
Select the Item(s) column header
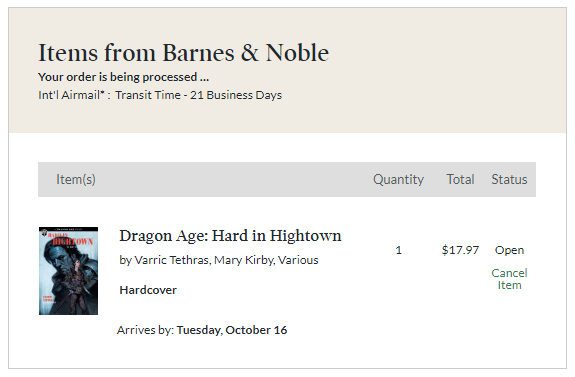point(76,179)
